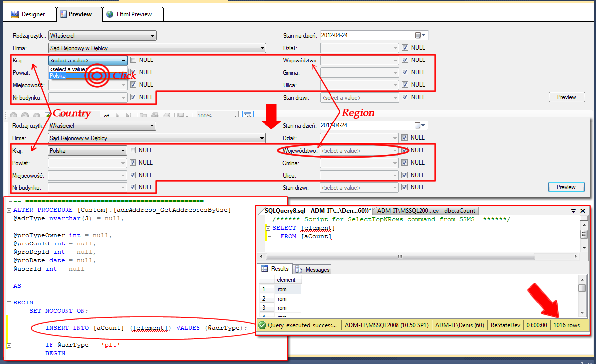Open Stan drzwi dropdown in lower panel
This screenshot has height=364, width=596.
coord(360,188)
